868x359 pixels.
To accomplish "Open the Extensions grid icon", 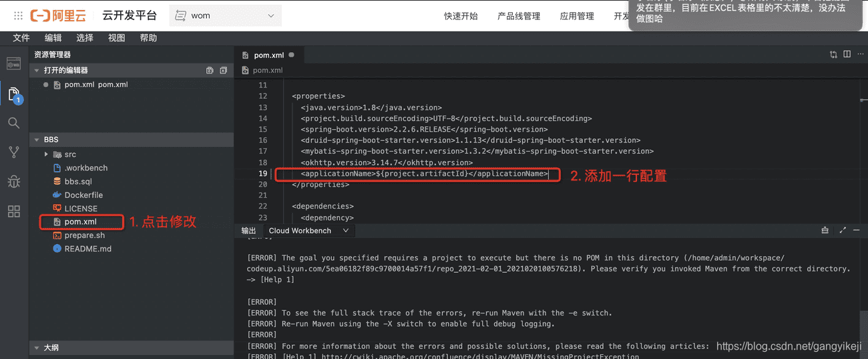I will click(13, 211).
